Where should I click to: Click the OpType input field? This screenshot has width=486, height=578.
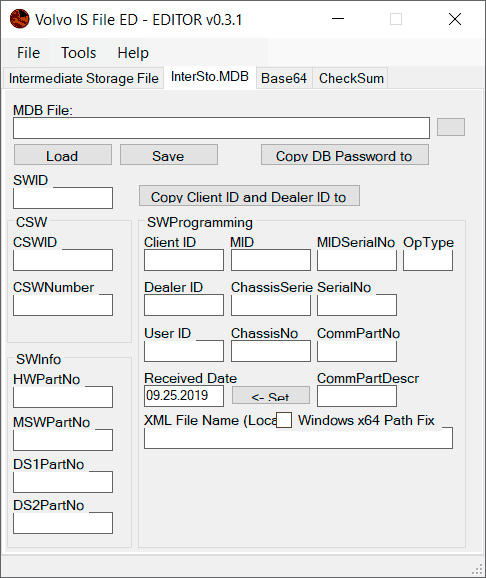coord(428,260)
